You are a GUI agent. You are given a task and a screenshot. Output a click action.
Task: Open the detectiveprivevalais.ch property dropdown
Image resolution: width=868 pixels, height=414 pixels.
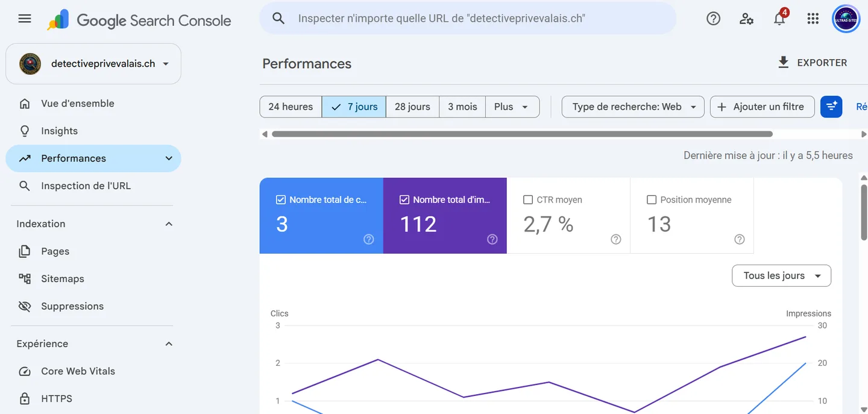tap(93, 63)
